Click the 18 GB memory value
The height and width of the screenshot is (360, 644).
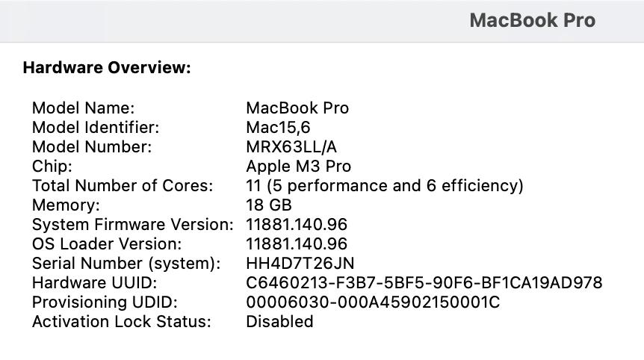click(268, 205)
